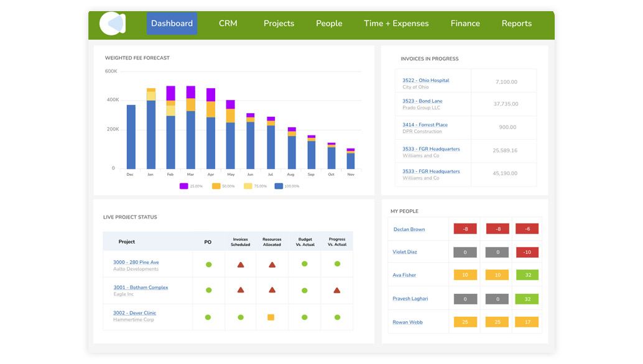Click the green PO status icon for 280 Pine Ave
The width and height of the screenshot is (643, 364).
point(208,263)
